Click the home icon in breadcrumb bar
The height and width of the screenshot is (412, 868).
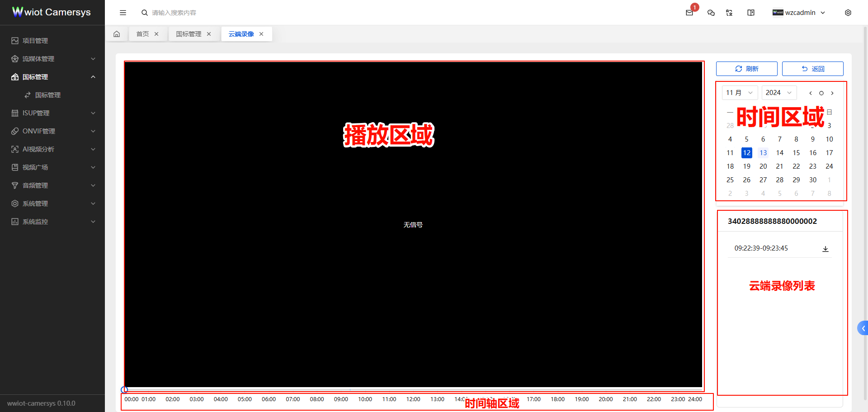point(117,33)
